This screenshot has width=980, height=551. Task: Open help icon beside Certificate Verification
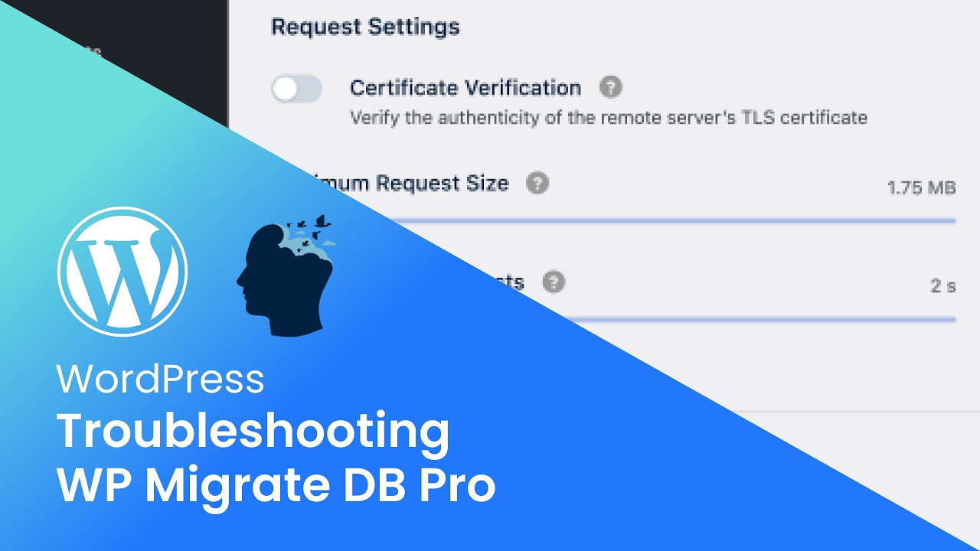610,87
